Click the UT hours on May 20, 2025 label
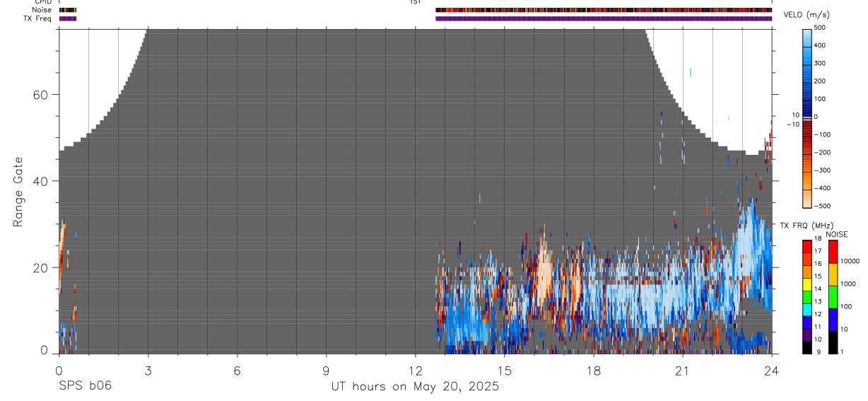 coord(416,387)
